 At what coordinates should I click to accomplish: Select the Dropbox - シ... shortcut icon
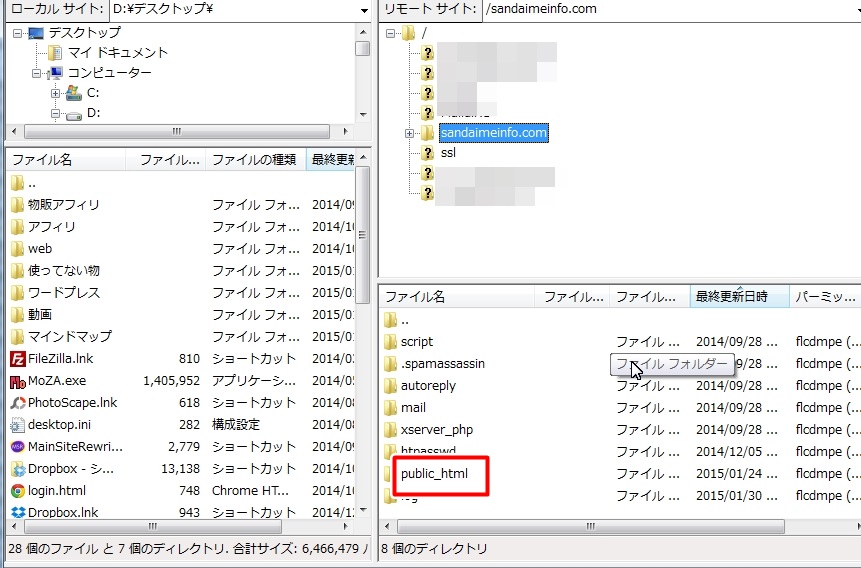[x=18, y=469]
